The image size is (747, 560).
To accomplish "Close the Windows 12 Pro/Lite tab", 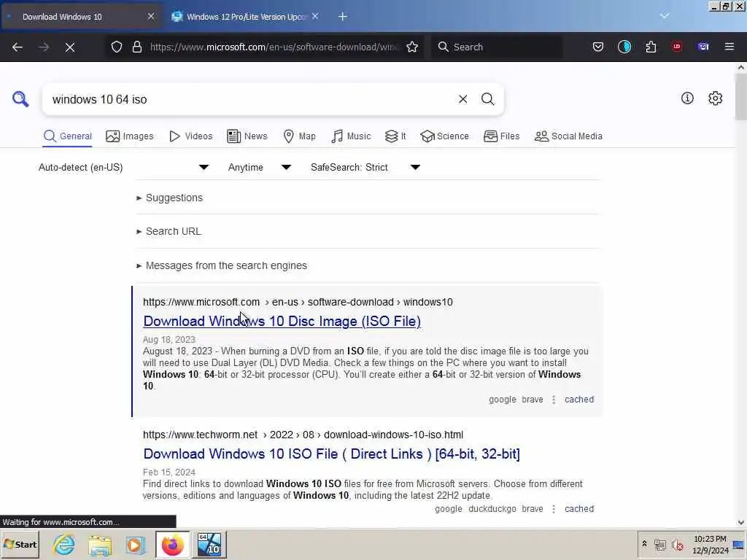I will (x=315, y=17).
